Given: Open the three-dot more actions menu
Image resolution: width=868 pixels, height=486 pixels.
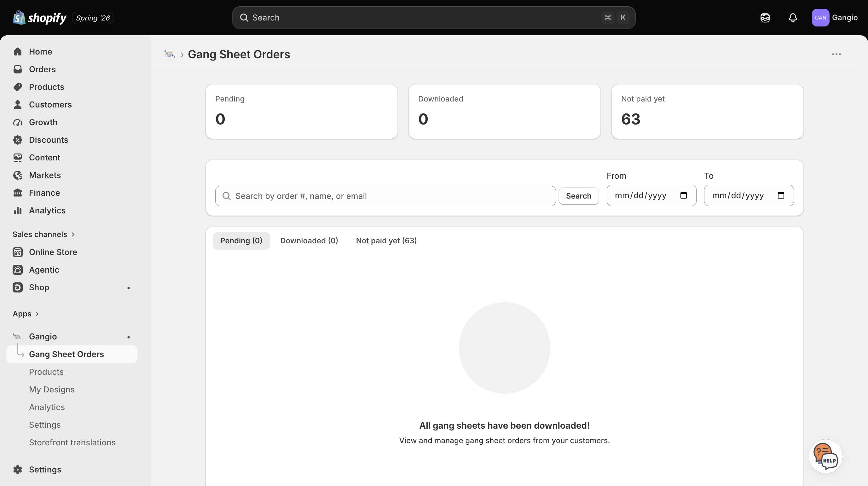Looking at the screenshot, I should pyautogui.click(x=836, y=54).
